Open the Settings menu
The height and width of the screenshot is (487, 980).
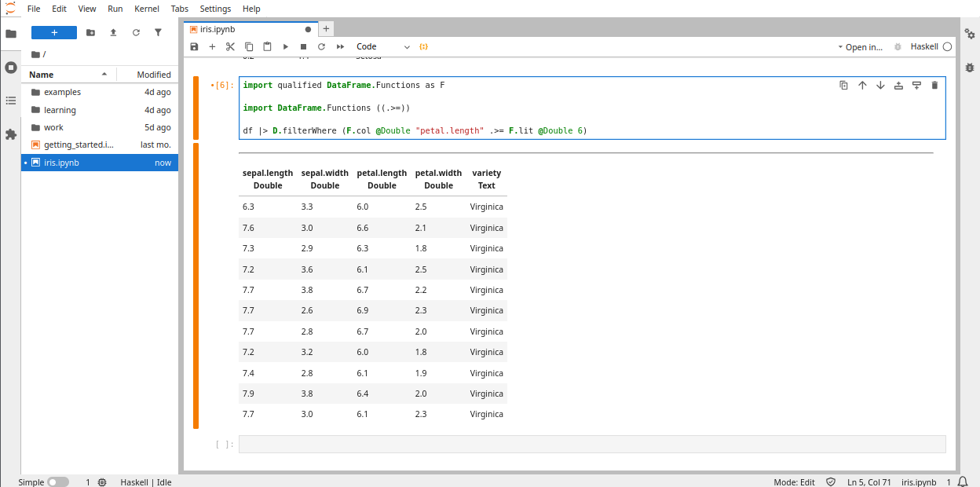(215, 9)
